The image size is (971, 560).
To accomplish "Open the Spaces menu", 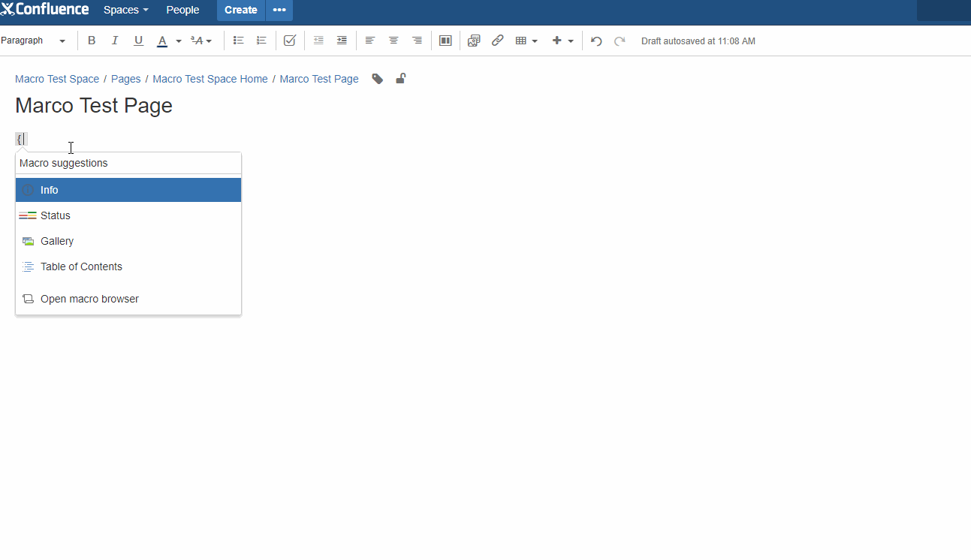I will pos(126,10).
